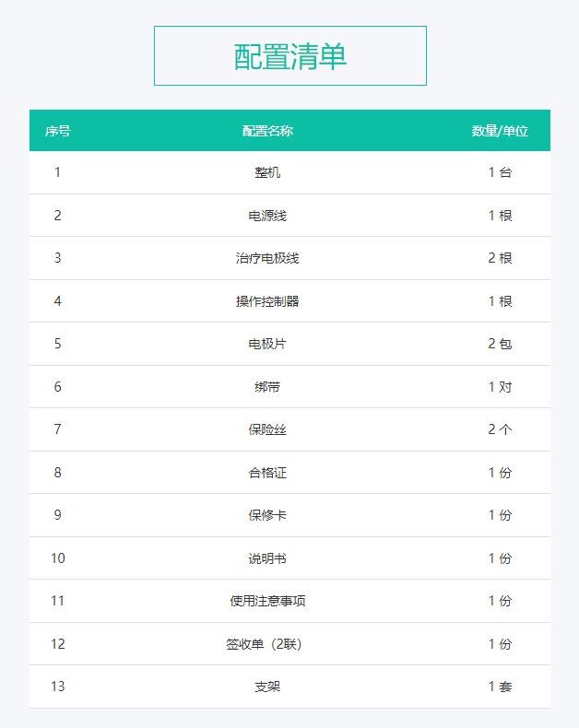Select the 电源线 row text
This screenshot has width=579, height=728.
[267, 216]
